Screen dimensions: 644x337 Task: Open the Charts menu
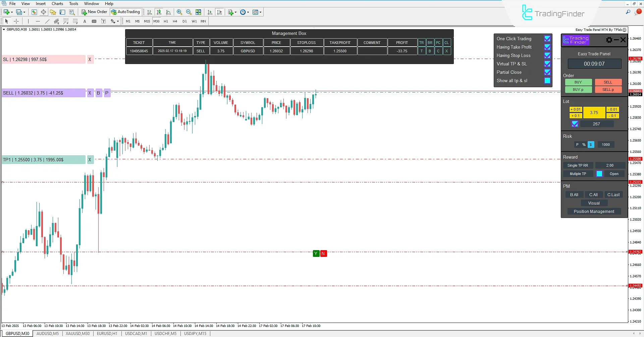point(57,4)
